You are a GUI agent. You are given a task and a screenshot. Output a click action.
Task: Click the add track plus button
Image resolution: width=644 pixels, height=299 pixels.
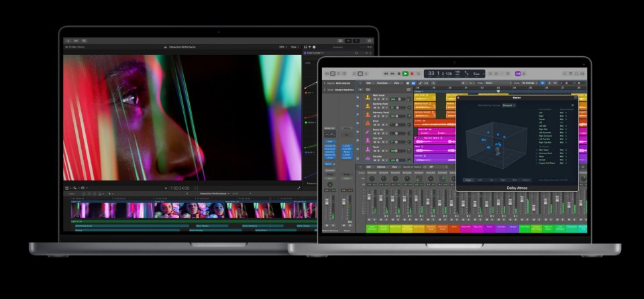360,90
